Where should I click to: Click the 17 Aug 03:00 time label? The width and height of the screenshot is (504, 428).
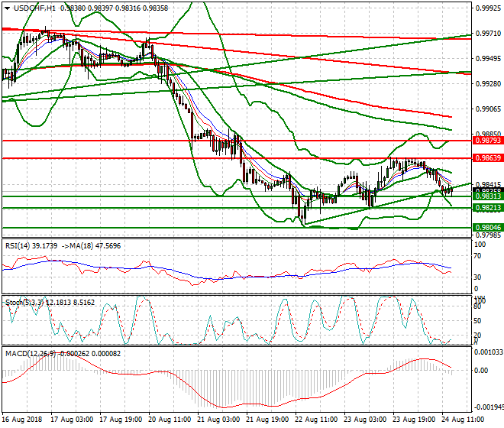coord(72,420)
